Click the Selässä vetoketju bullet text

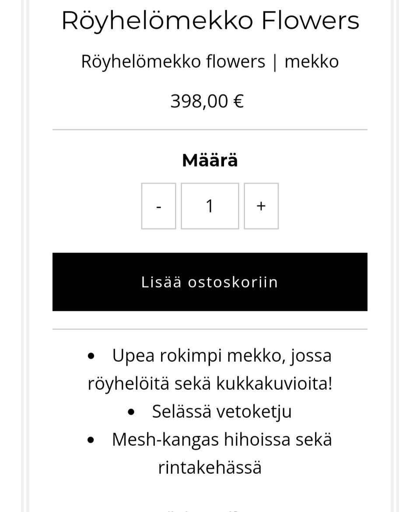point(221,411)
